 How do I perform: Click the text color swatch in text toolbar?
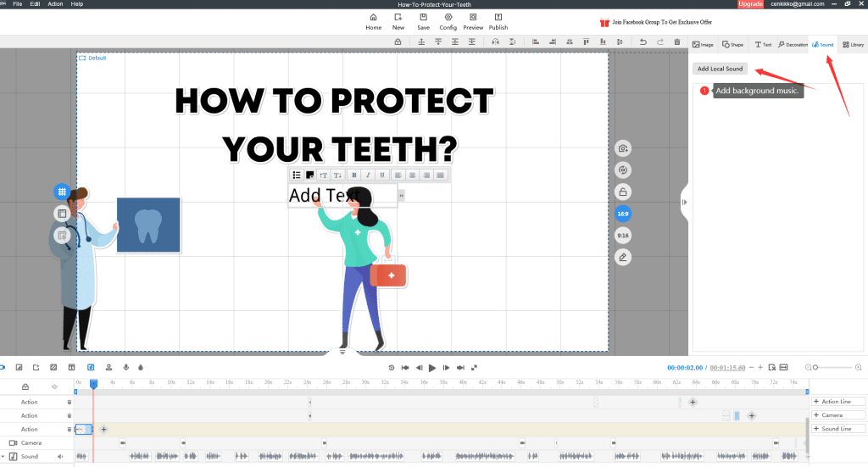(x=310, y=175)
